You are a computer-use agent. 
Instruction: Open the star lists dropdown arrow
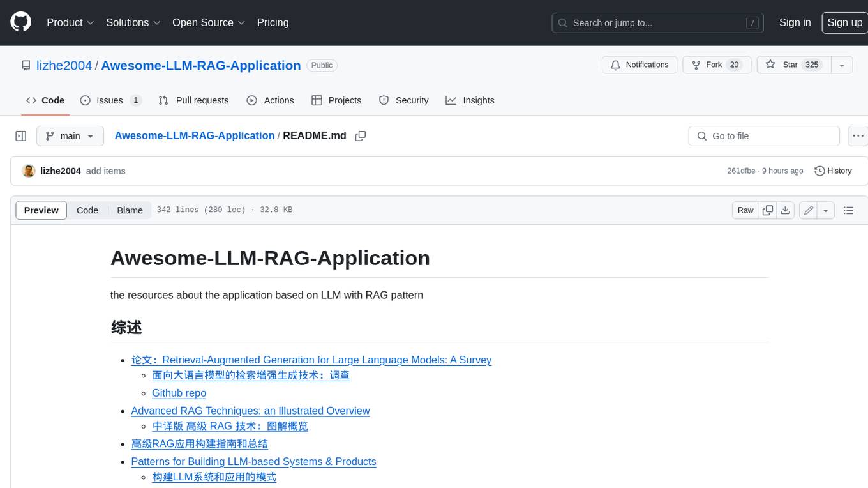pos(842,65)
